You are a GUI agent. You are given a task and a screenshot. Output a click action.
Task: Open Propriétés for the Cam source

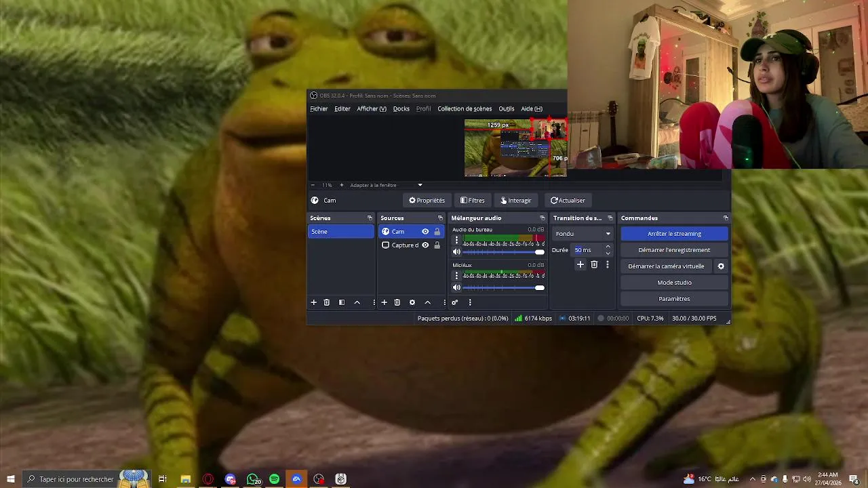tap(427, 201)
